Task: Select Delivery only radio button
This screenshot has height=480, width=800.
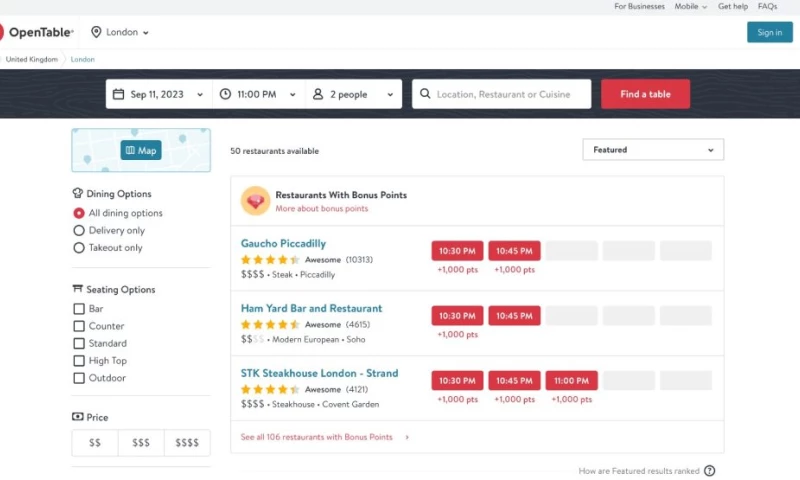Action: (x=79, y=231)
